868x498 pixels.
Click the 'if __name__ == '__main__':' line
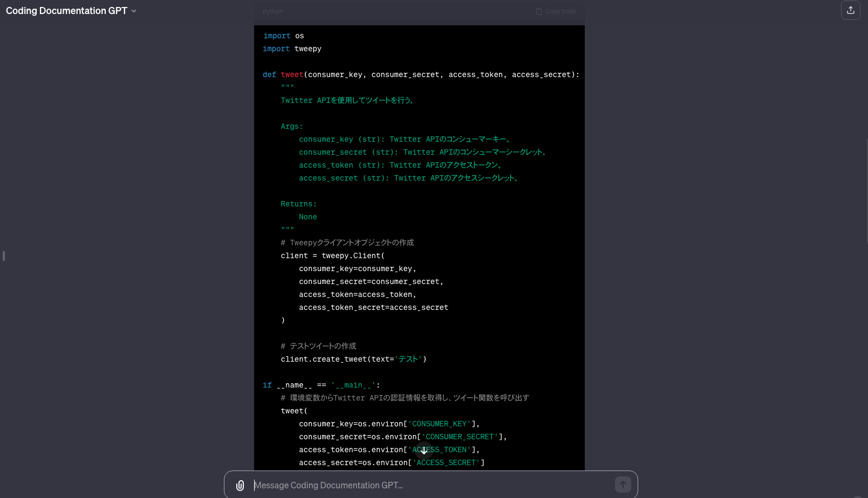[322, 385]
